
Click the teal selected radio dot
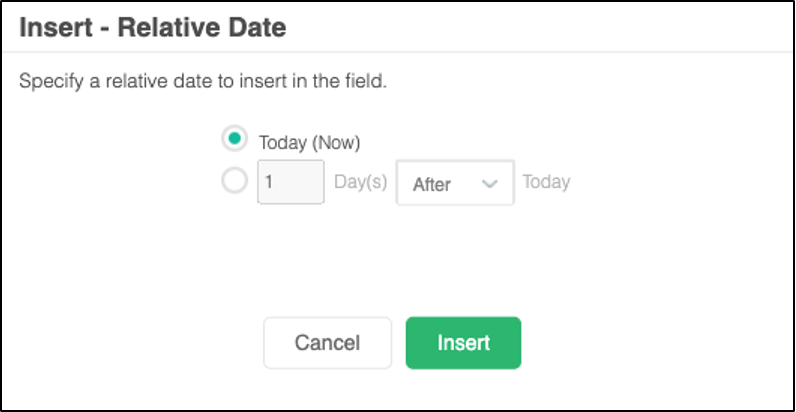tap(234, 139)
